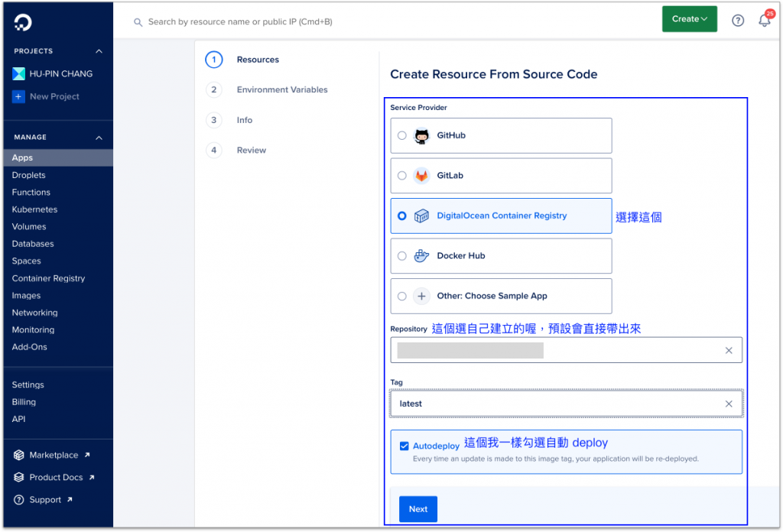Click the Docker Hub whale icon
Image resolution: width=783 pixels, height=532 pixels.
[421, 255]
